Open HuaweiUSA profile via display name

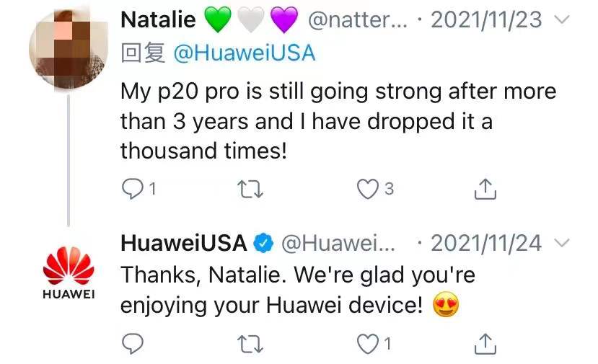(x=183, y=243)
